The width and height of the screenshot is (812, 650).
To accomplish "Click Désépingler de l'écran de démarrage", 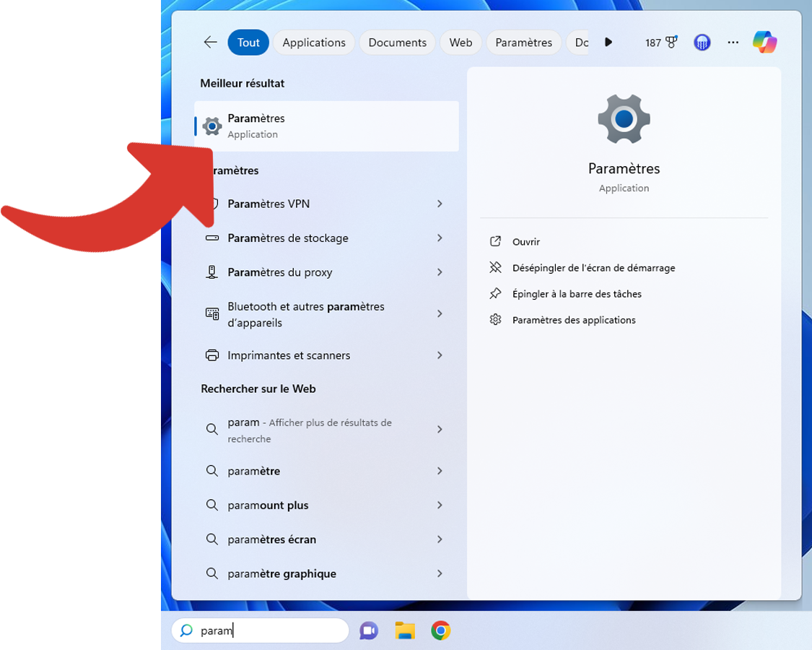I will 593,268.
